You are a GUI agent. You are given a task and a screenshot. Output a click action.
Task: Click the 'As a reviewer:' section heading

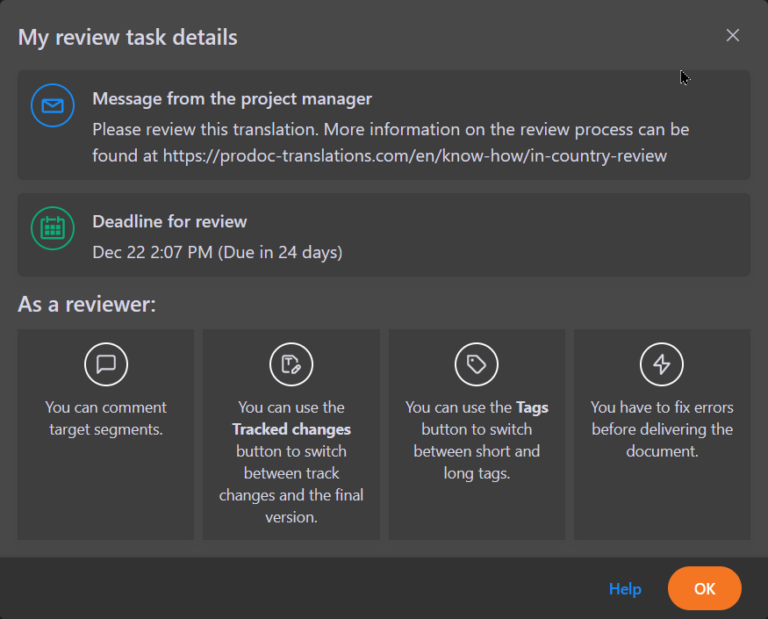[x=87, y=304]
